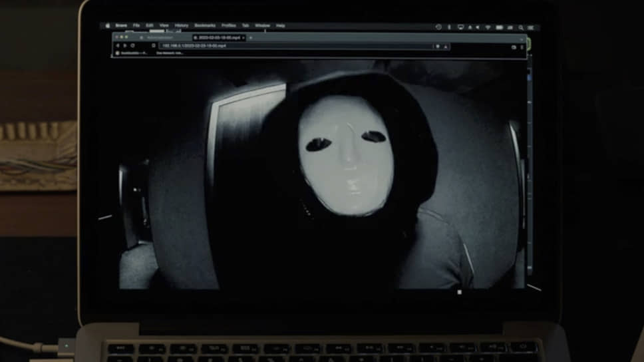Open the Profiles menu
The width and height of the screenshot is (644, 362).
(x=228, y=26)
